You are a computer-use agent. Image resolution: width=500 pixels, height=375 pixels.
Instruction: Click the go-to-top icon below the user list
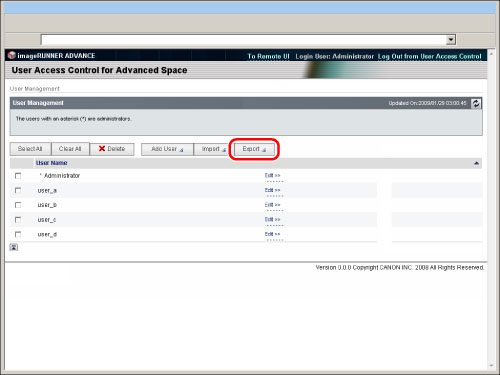pos(14,247)
